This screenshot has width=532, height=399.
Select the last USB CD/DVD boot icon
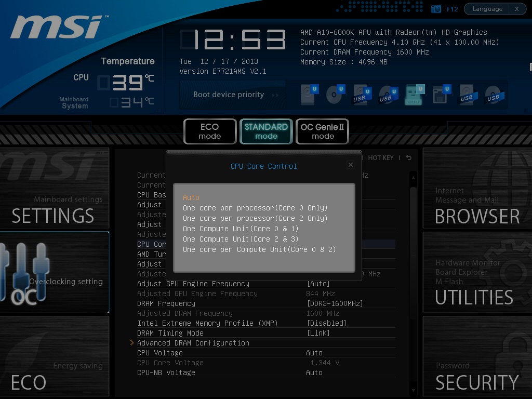[495, 95]
